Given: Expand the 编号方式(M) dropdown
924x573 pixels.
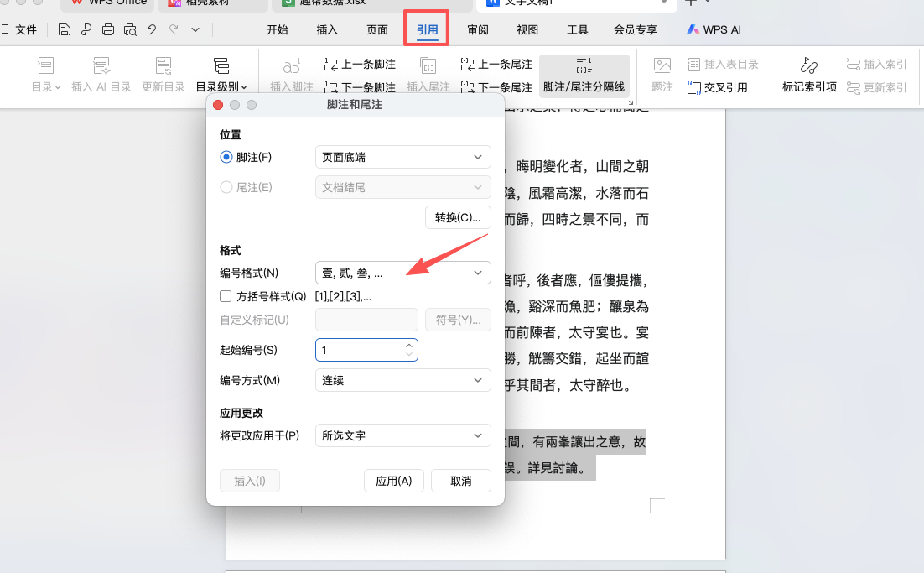Looking at the screenshot, I should click(x=402, y=380).
